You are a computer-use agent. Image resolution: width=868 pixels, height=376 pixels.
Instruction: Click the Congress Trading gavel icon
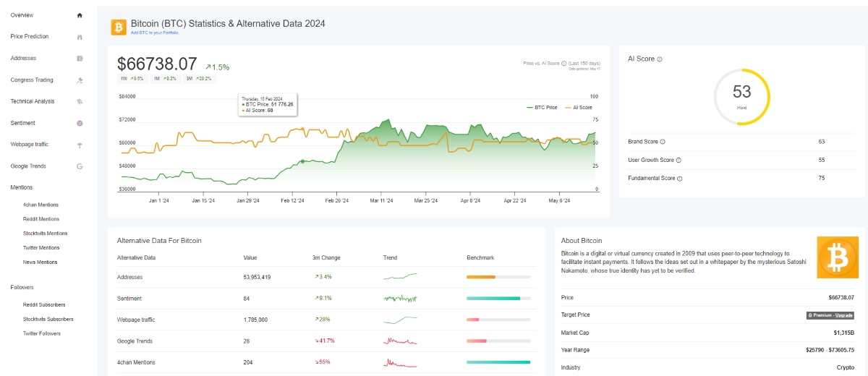(x=80, y=80)
